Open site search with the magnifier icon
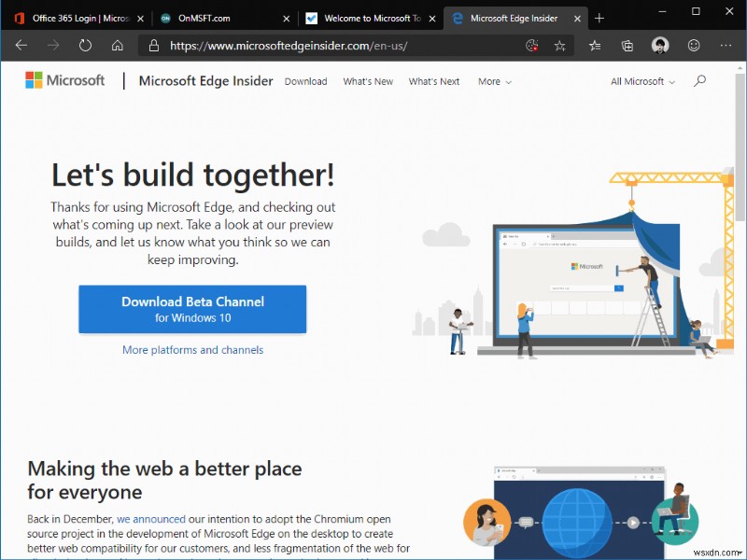The height and width of the screenshot is (560, 747). coord(699,81)
